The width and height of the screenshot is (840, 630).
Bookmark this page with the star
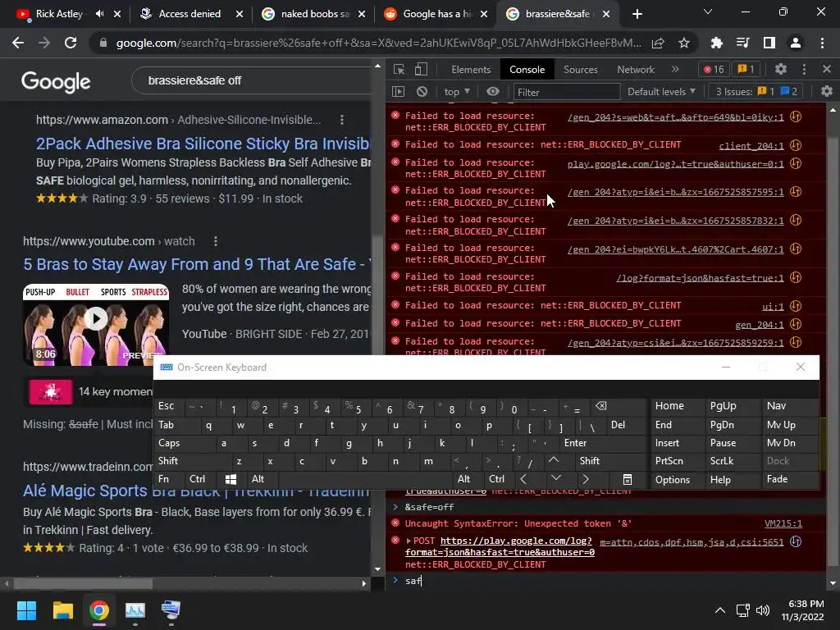coord(684,43)
